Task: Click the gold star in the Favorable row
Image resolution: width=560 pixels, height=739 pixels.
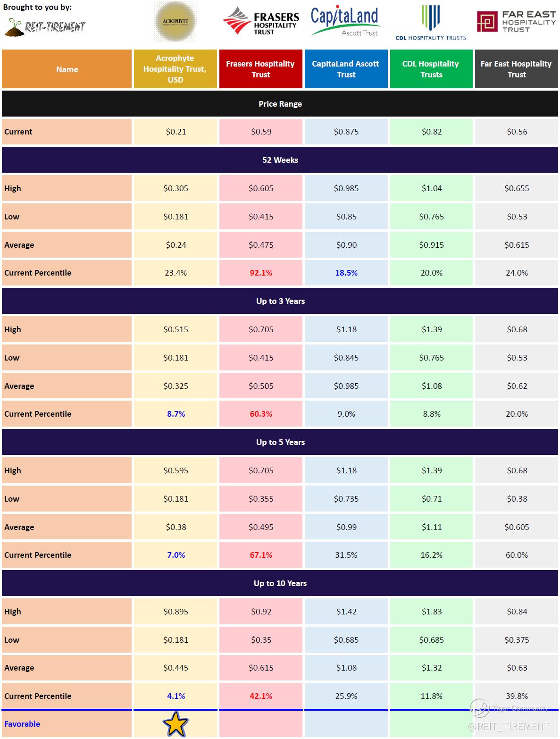Action: pyautogui.click(x=176, y=724)
